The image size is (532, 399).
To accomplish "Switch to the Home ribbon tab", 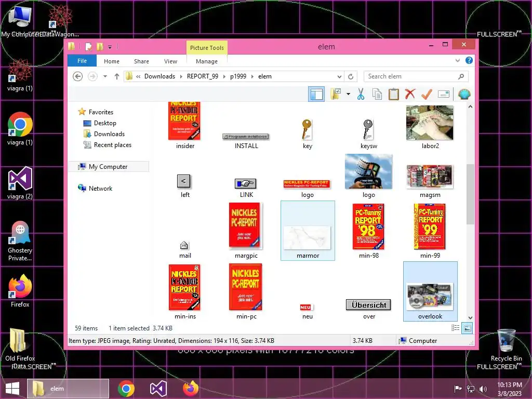I will (112, 61).
